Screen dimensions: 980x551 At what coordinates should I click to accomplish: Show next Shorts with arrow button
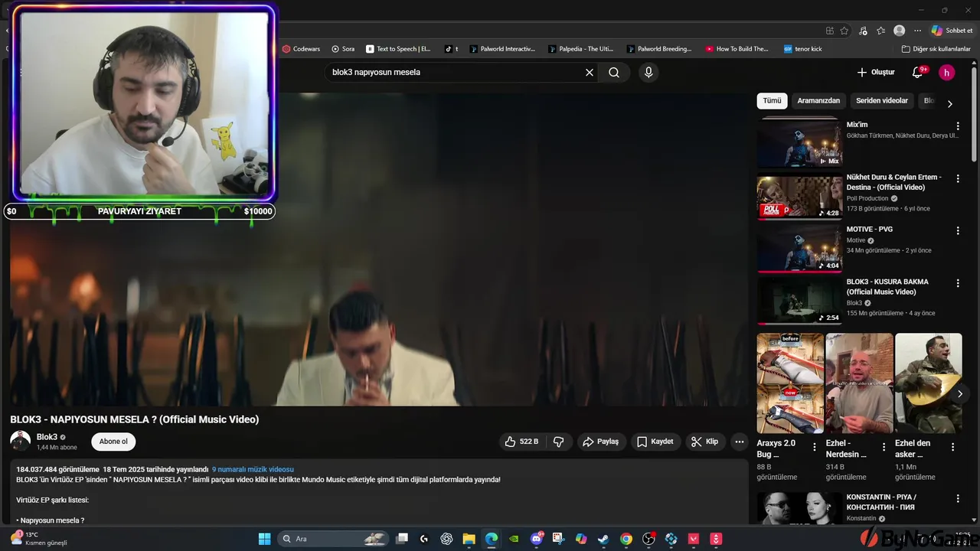coord(959,394)
